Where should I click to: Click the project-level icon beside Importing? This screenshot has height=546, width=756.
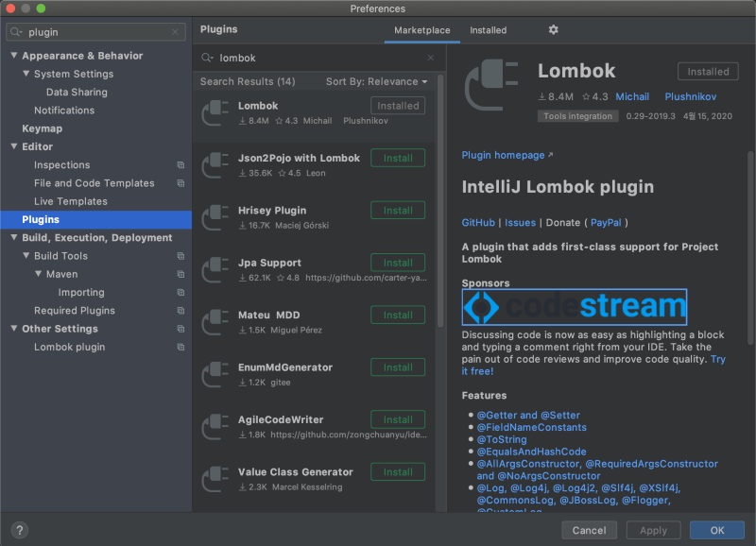pyautogui.click(x=180, y=293)
